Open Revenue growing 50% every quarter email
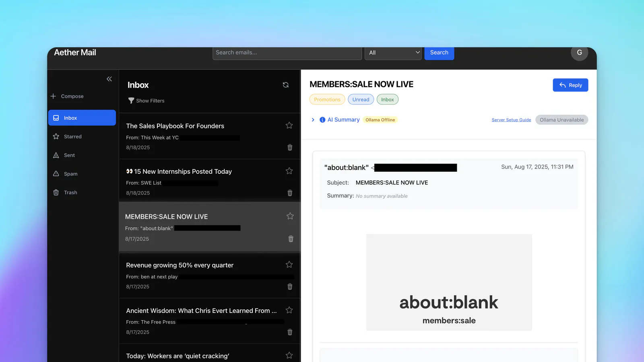Viewport: 644px width, 362px height. click(x=210, y=276)
